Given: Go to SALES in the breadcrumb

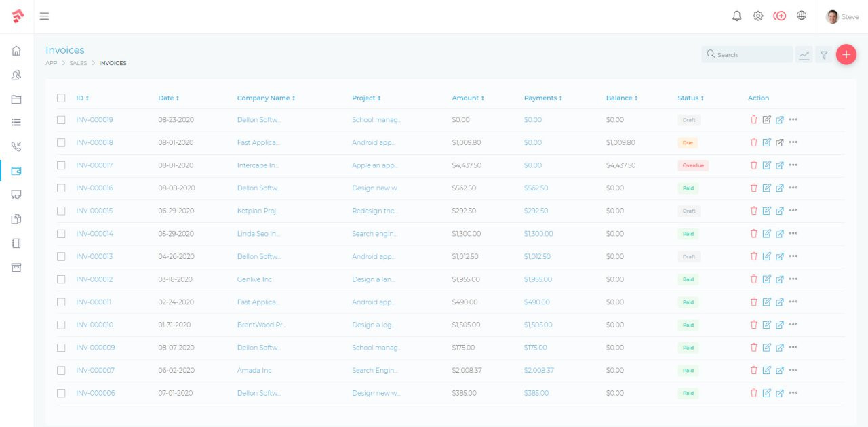Looking at the screenshot, I should (x=78, y=63).
